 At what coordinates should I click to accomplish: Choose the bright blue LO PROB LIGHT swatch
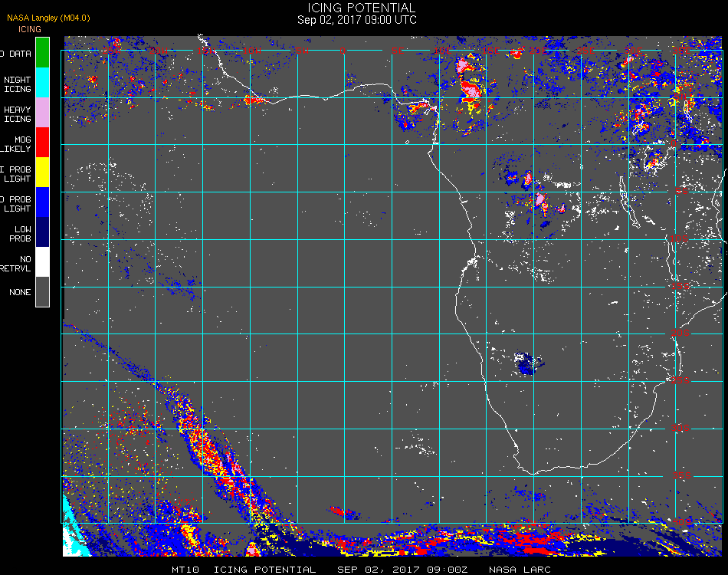[x=42, y=202]
